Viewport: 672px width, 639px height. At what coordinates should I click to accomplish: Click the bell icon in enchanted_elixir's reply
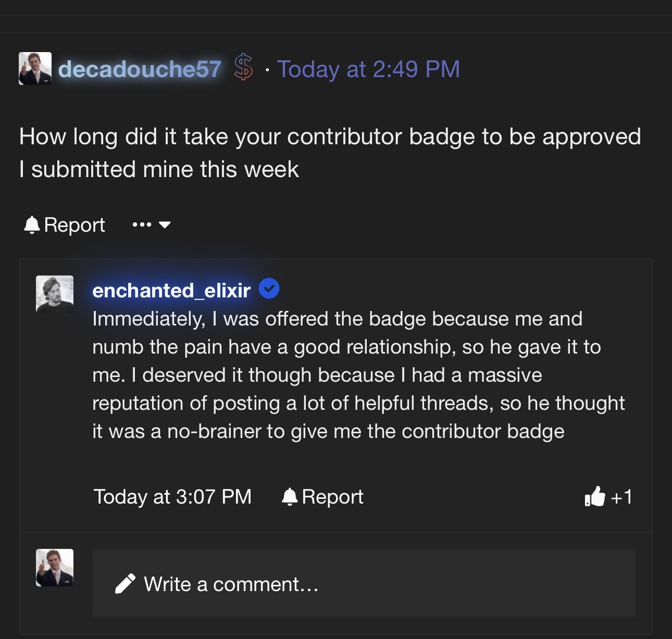290,497
